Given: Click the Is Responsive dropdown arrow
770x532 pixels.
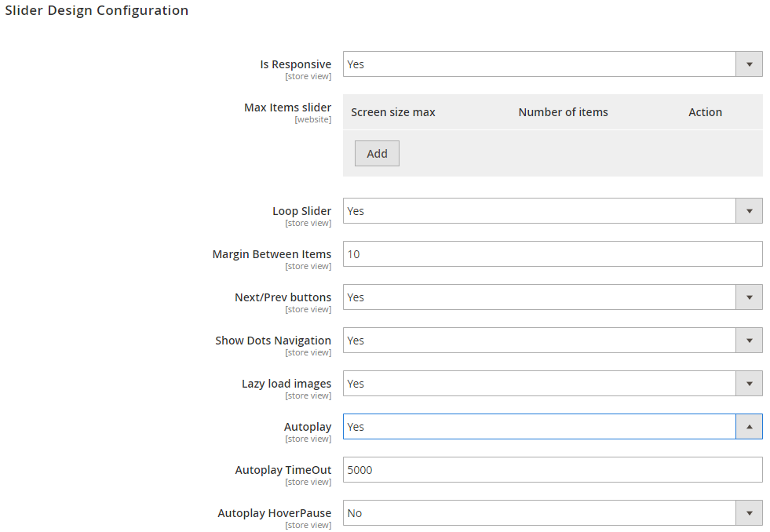Looking at the screenshot, I should 749,64.
